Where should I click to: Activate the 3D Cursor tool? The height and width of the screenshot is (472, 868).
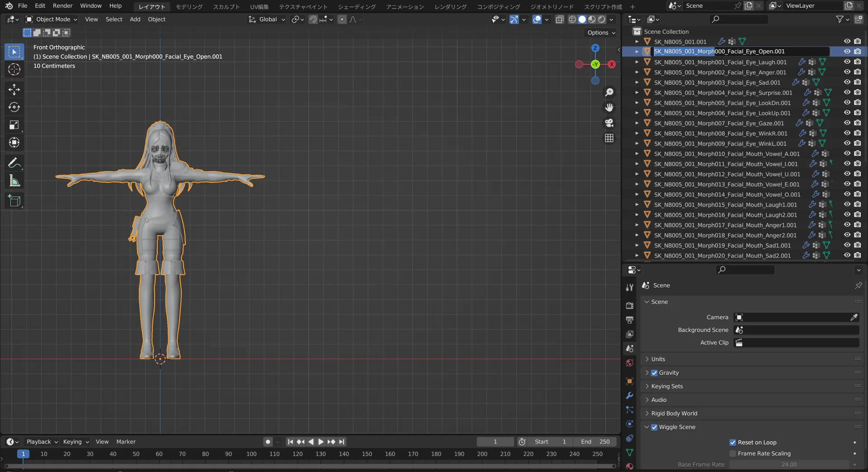click(14, 69)
